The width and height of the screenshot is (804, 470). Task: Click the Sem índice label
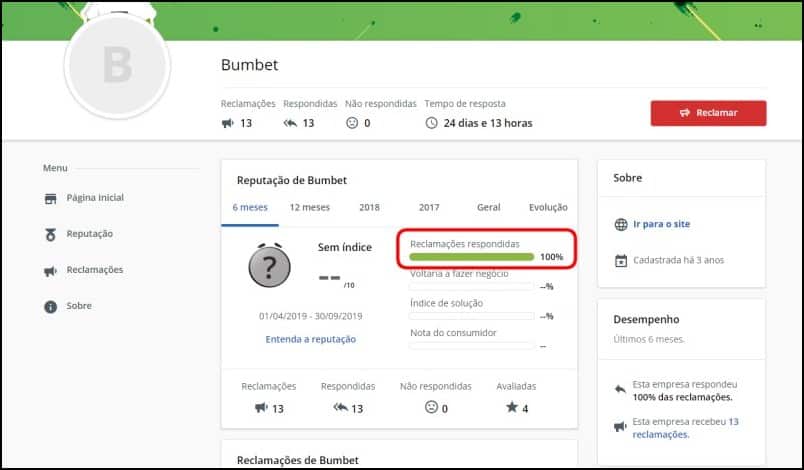tap(345, 247)
